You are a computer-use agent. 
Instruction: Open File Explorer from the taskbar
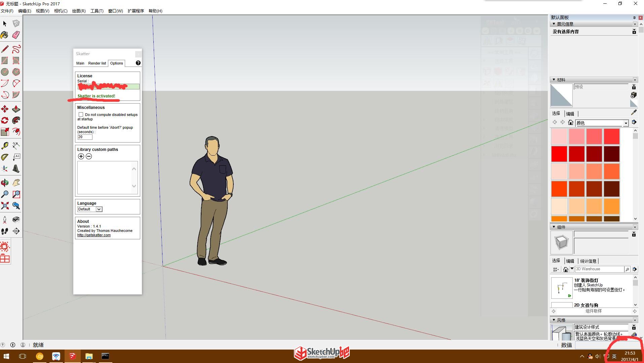pos(89,356)
